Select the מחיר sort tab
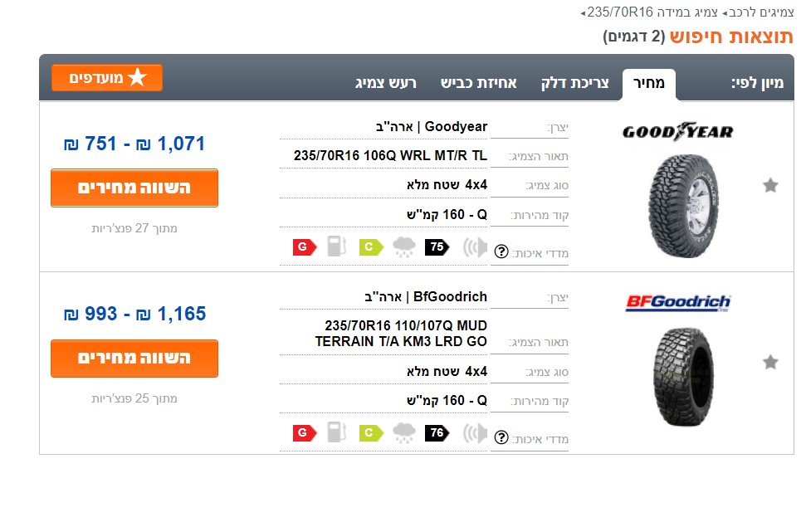This screenshot has height=532, width=806. pyautogui.click(x=649, y=84)
